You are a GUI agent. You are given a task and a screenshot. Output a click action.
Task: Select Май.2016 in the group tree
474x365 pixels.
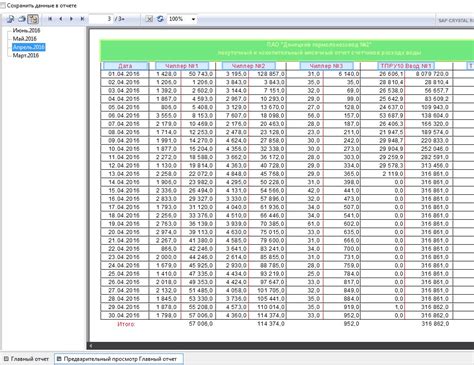click(x=25, y=39)
